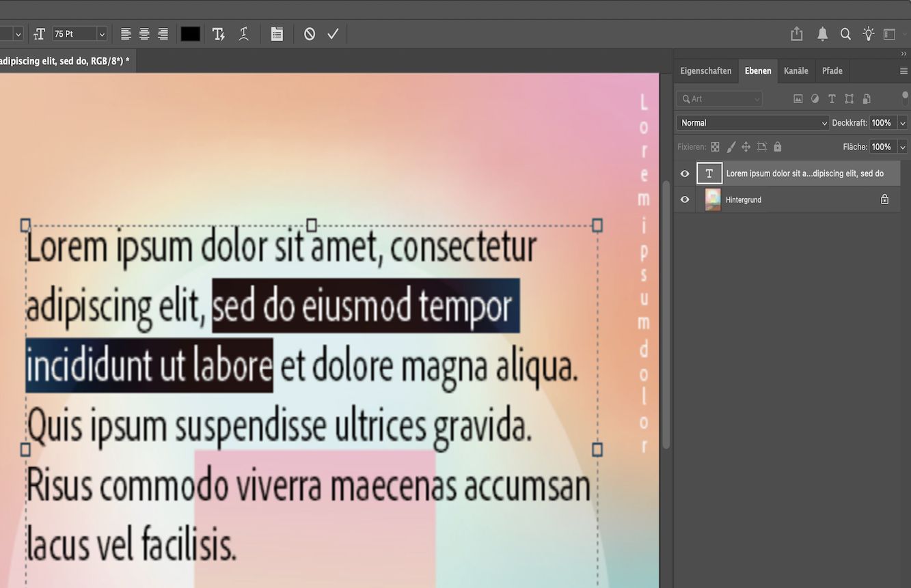
Task: Enable lock transparent pixels on the layer
Action: click(715, 146)
